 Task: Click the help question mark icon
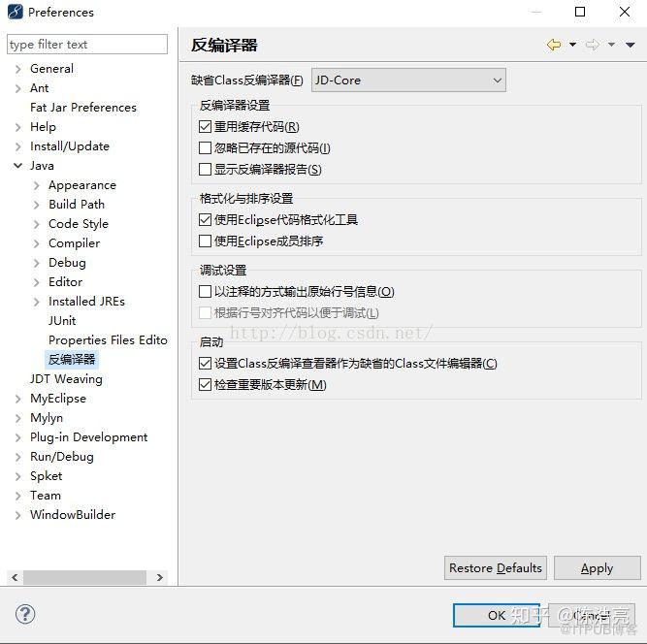tap(25, 614)
